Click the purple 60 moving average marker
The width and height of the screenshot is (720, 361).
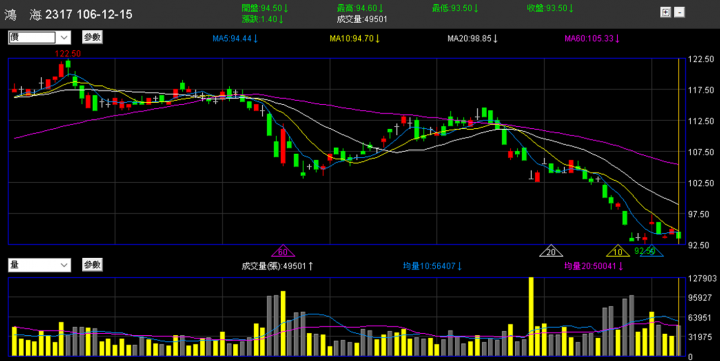pyautogui.click(x=283, y=251)
